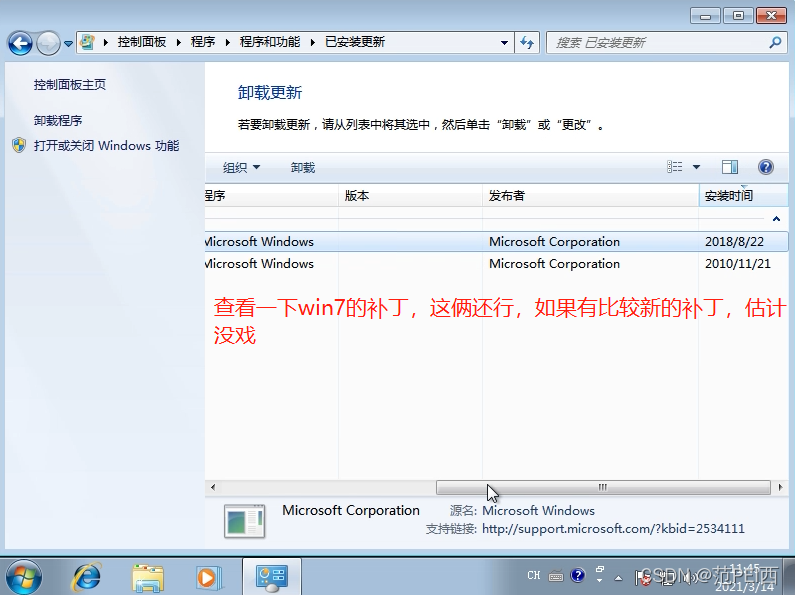Click the 2018/8/22 install date cell
This screenshot has width=795, height=595.
click(x=734, y=242)
